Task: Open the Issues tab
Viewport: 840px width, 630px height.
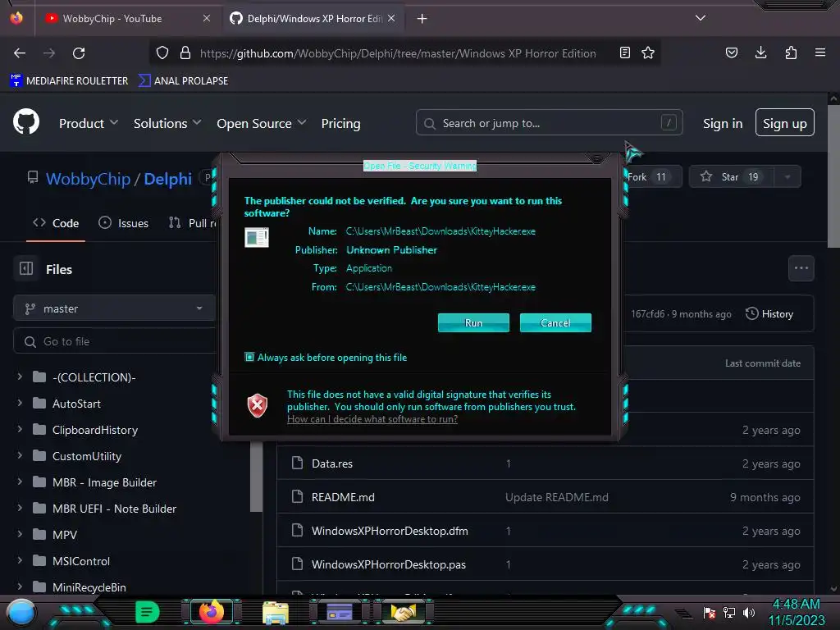Action: pyautogui.click(x=124, y=223)
